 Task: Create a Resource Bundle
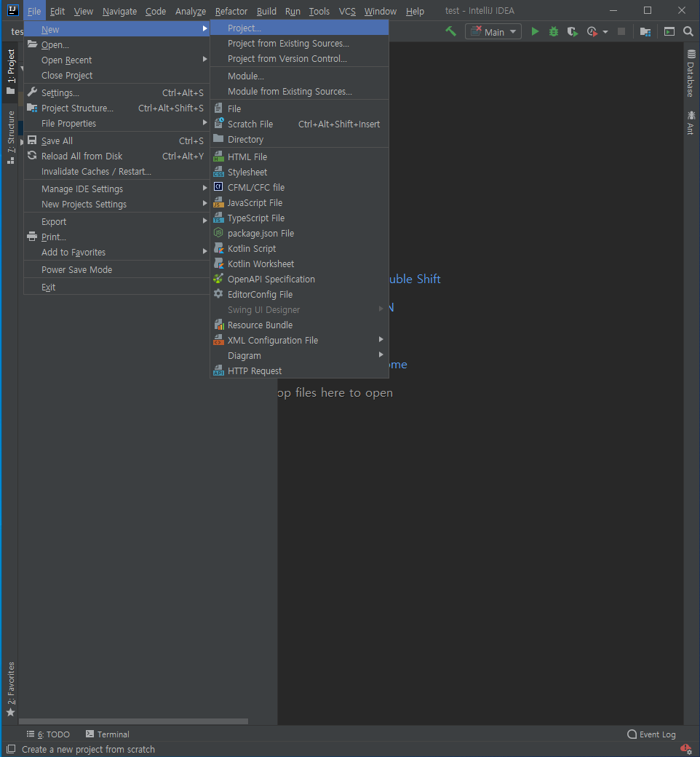pos(299,325)
